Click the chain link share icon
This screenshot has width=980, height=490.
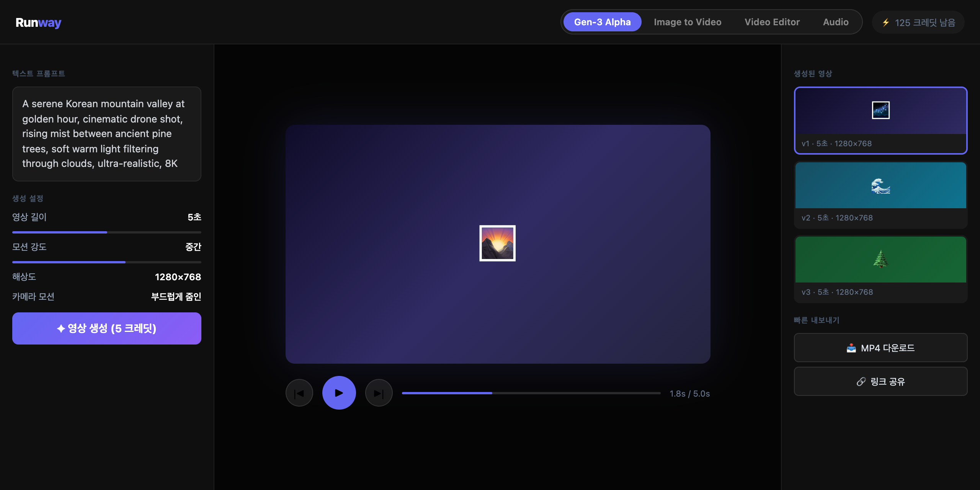[x=861, y=382]
